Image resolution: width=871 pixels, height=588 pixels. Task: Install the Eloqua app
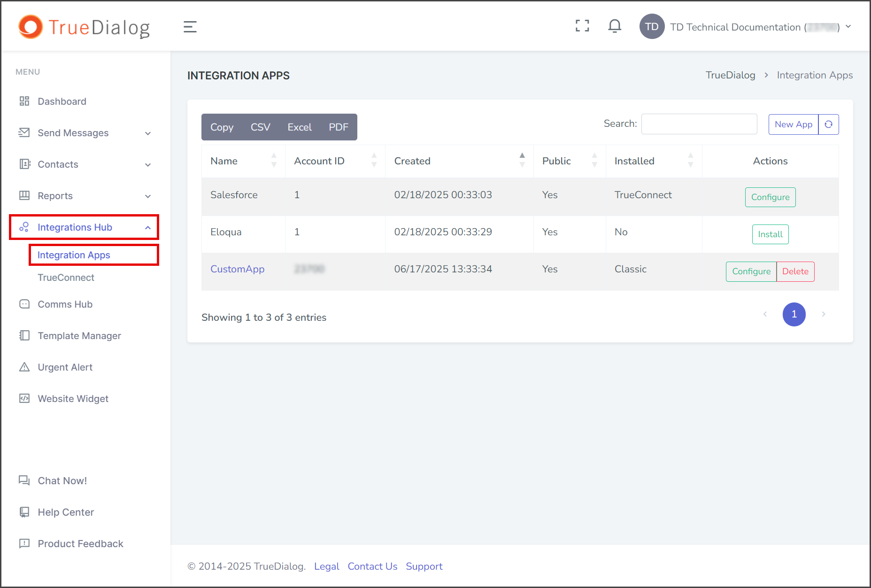(770, 234)
